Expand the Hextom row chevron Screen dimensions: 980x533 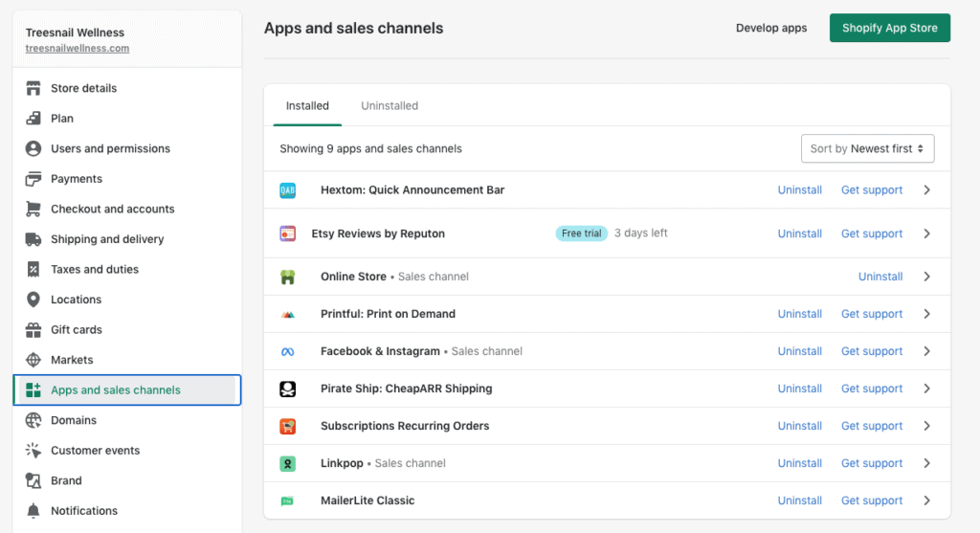point(926,190)
